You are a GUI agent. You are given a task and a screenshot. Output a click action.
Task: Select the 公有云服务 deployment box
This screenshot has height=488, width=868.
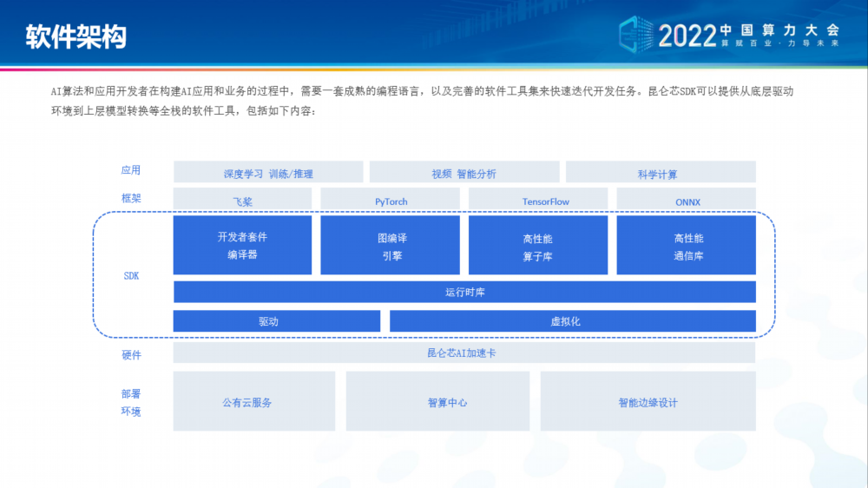[x=254, y=401]
